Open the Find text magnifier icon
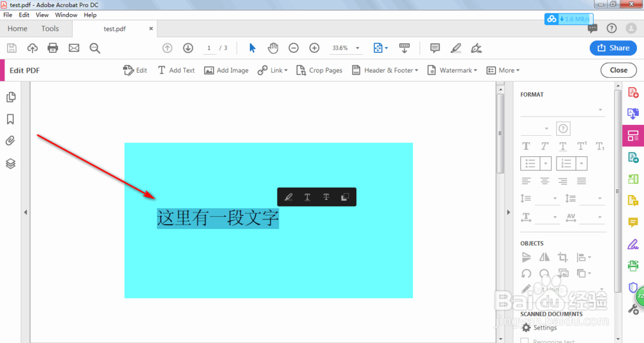This screenshot has height=343, width=644. (95, 48)
